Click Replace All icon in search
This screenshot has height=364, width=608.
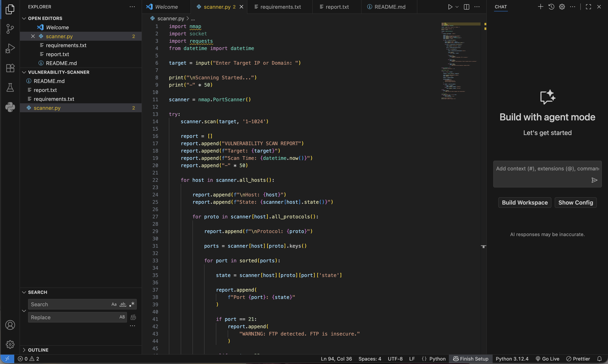click(x=133, y=317)
